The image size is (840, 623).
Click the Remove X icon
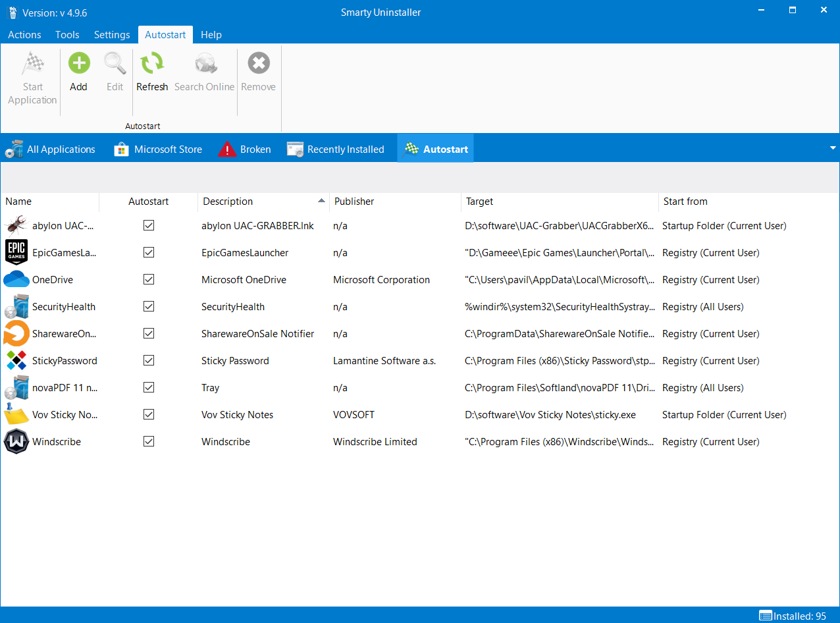259,63
